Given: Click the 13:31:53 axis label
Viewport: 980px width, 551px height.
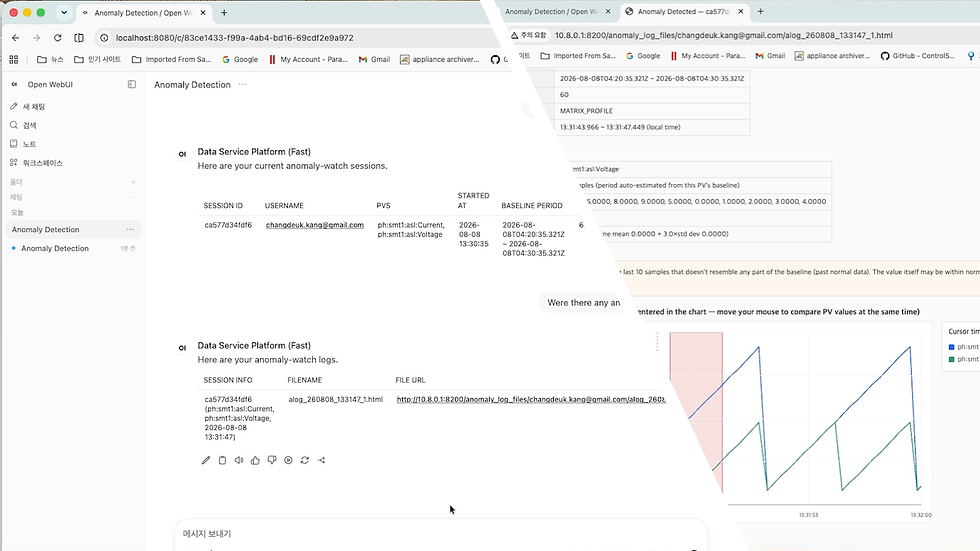Looking at the screenshot, I should click(808, 515).
